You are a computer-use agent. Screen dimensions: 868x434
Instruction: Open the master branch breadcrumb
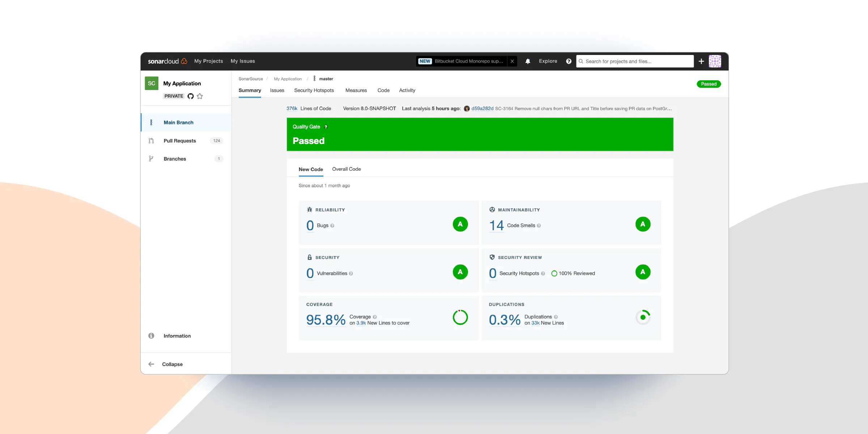(x=326, y=79)
